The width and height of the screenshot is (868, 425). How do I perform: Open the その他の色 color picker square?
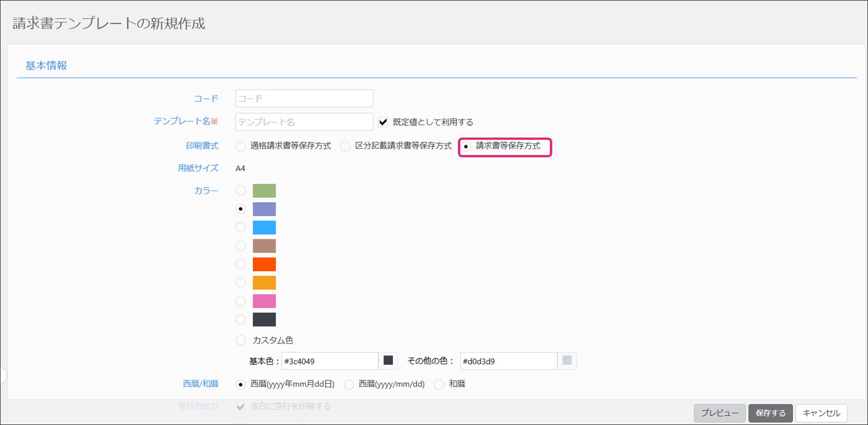pos(567,361)
